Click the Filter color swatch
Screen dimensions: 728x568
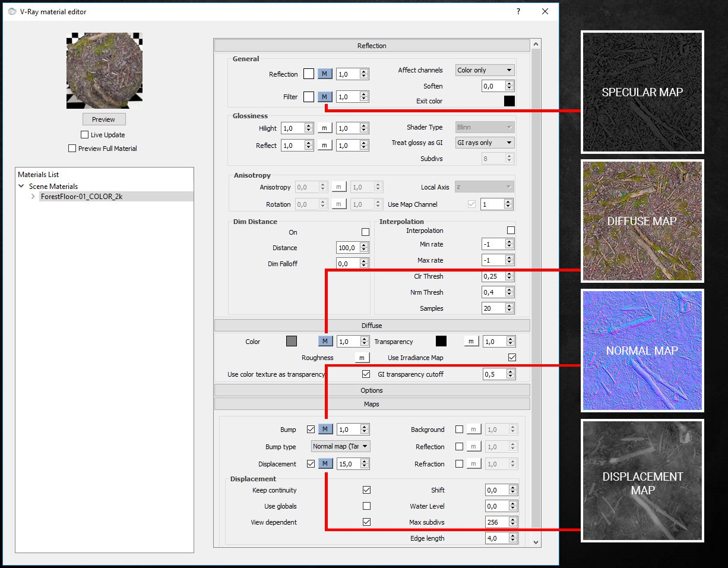click(x=308, y=97)
